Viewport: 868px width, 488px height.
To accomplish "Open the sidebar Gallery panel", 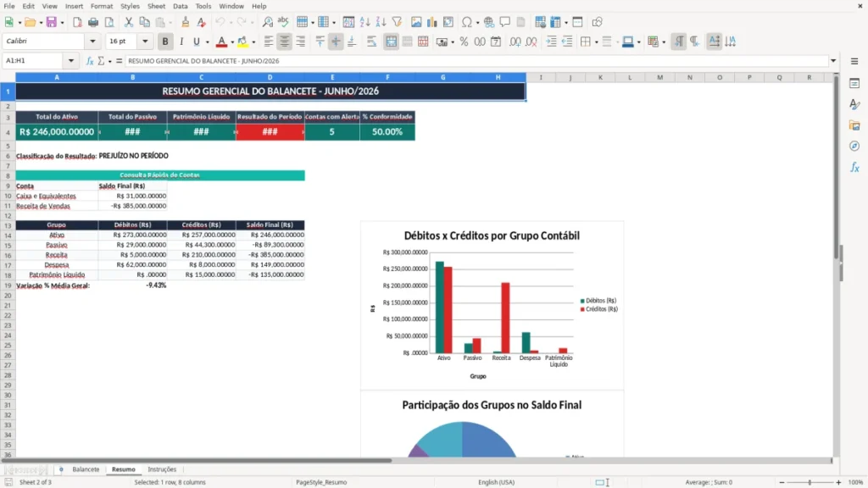I will tap(854, 125).
